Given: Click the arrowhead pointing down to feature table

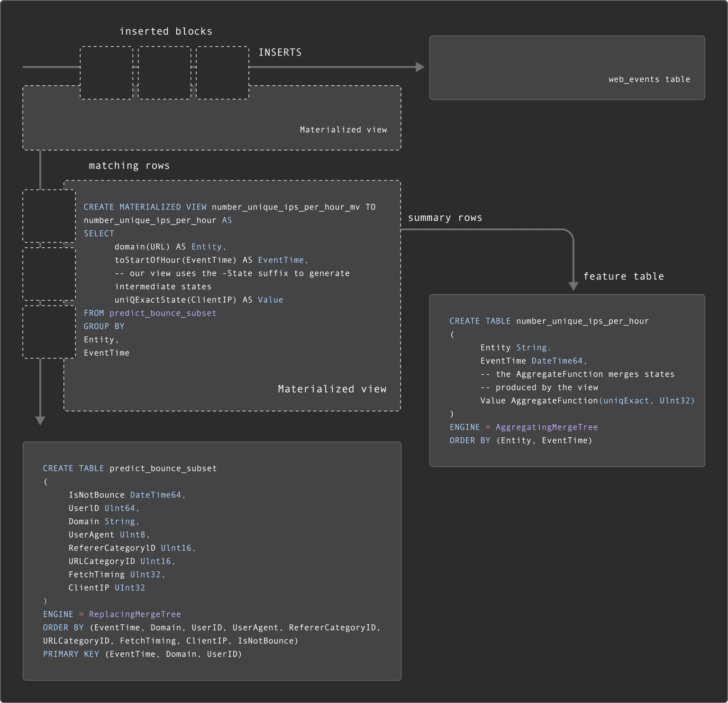Looking at the screenshot, I should (x=573, y=286).
